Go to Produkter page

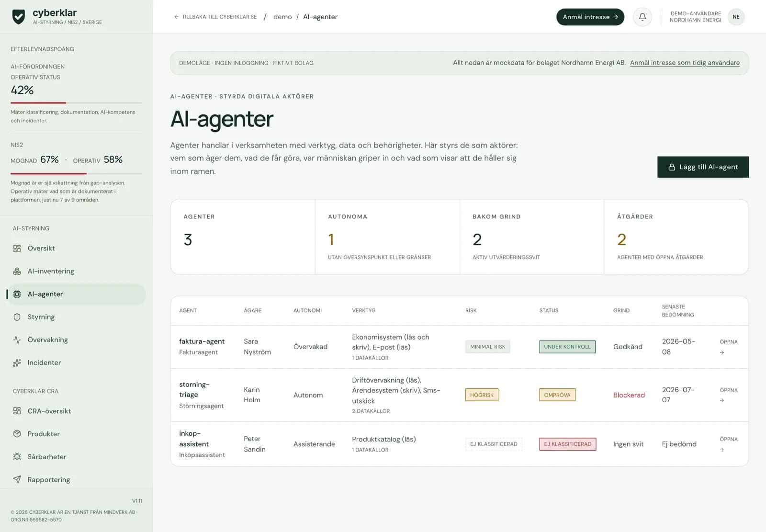[x=77, y=434]
